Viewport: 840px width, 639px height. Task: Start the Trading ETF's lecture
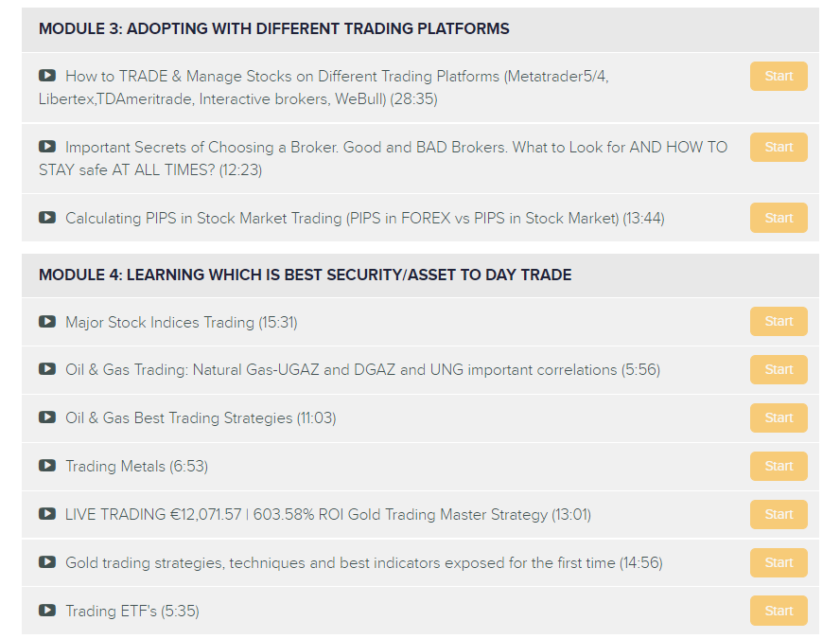(779, 611)
